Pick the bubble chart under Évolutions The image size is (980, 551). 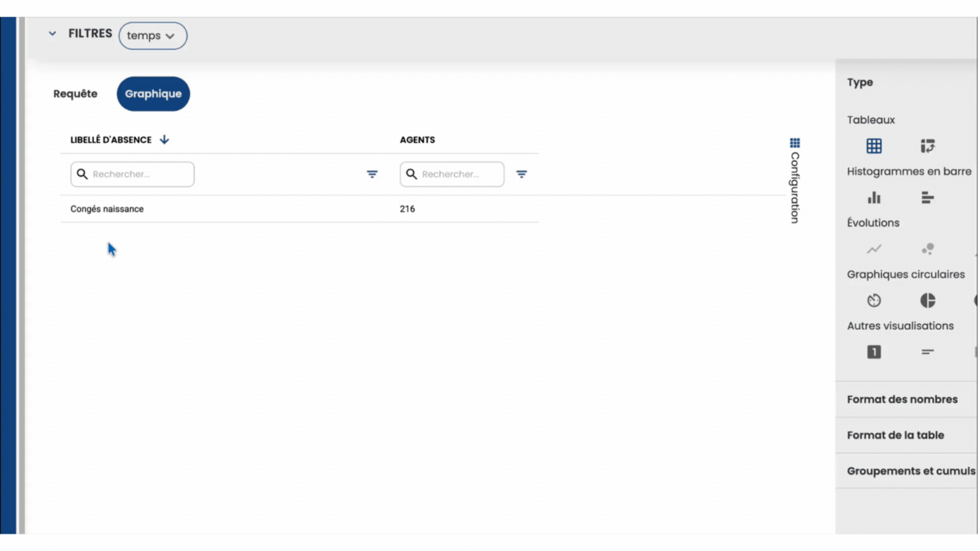[x=927, y=249]
